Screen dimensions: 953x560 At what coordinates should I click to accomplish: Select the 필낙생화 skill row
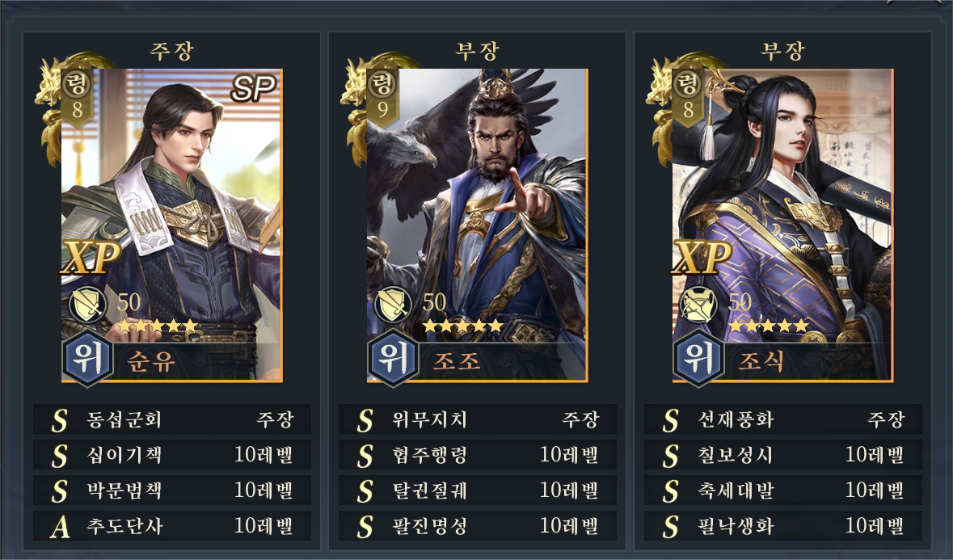click(782, 527)
